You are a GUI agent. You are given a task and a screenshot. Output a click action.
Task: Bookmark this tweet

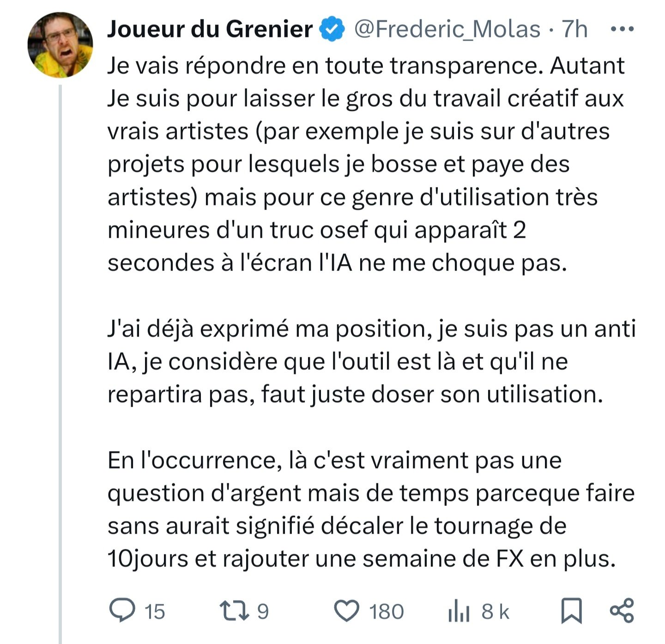572,611
